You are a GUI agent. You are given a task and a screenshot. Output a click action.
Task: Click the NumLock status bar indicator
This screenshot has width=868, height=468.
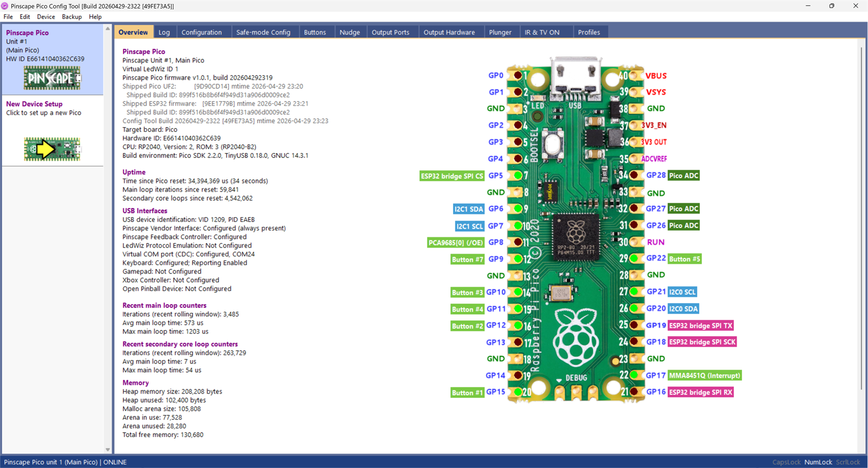coord(818,462)
